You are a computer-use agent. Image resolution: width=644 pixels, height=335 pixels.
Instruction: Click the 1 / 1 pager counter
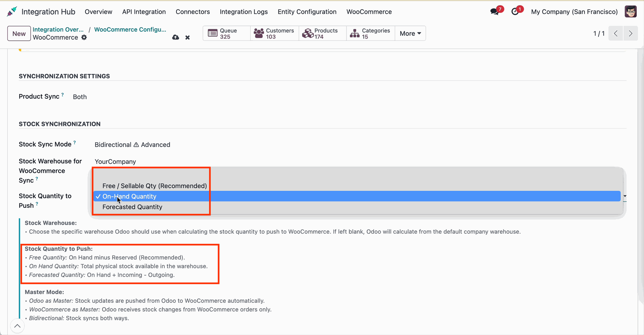click(599, 34)
